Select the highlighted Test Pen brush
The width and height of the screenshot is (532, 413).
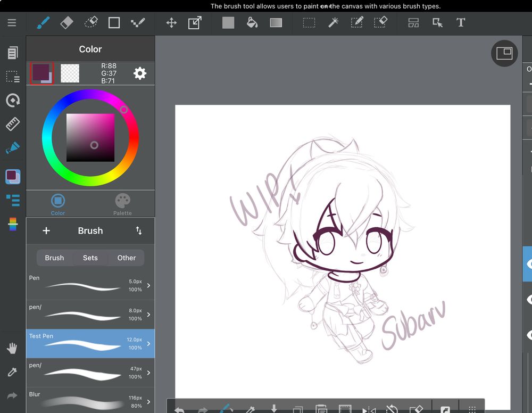90,343
